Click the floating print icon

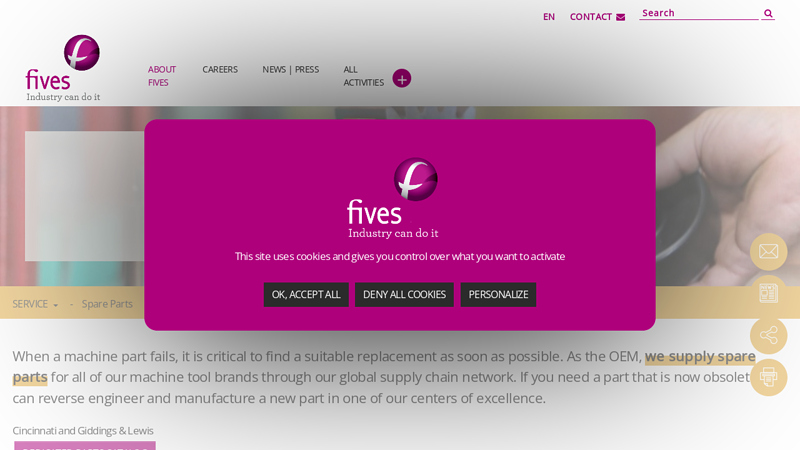tap(768, 377)
